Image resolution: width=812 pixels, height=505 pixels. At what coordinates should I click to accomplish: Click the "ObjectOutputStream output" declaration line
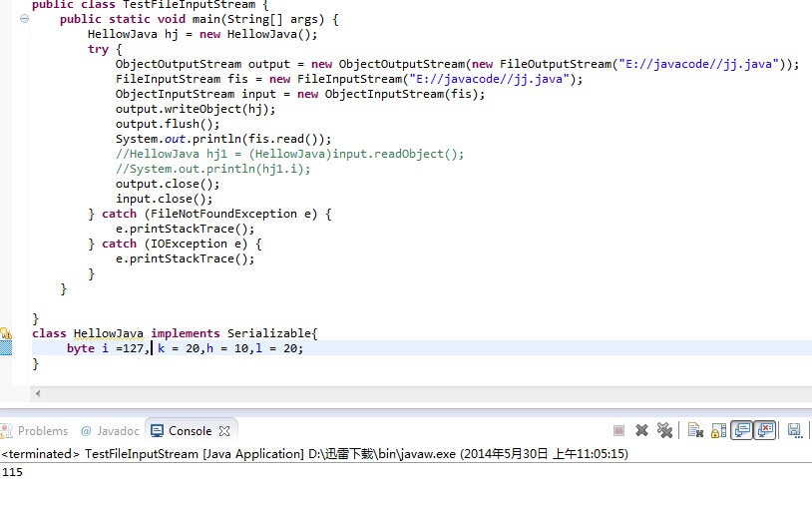click(x=457, y=64)
